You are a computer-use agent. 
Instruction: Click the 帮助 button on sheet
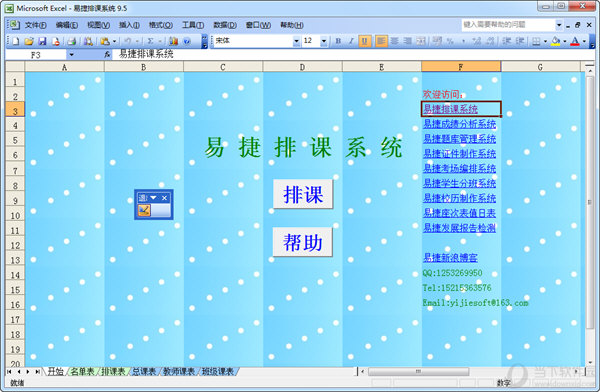pyautogui.click(x=302, y=242)
